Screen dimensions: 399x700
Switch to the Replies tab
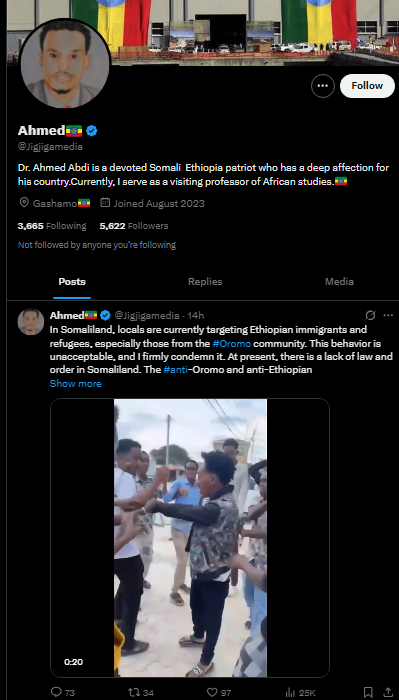pyautogui.click(x=205, y=282)
